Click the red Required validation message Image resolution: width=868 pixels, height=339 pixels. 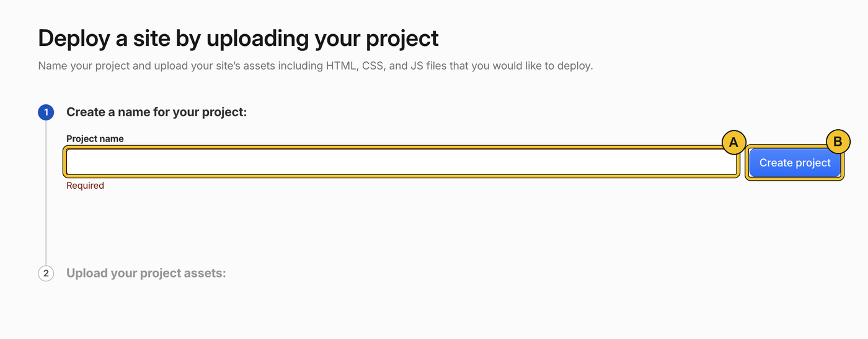click(x=85, y=186)
